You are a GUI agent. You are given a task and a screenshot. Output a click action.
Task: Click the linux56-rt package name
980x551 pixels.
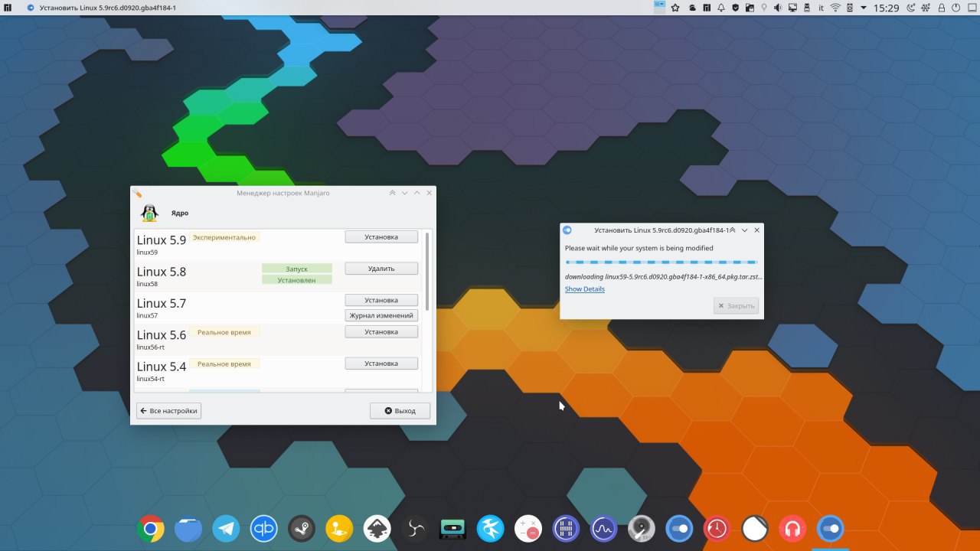tap(151, 347)
